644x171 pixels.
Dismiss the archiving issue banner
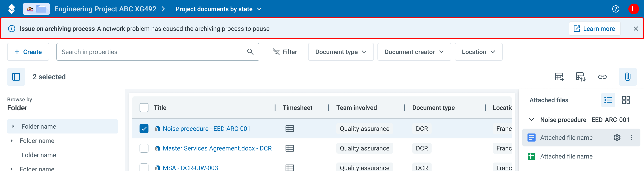point(636,29)
